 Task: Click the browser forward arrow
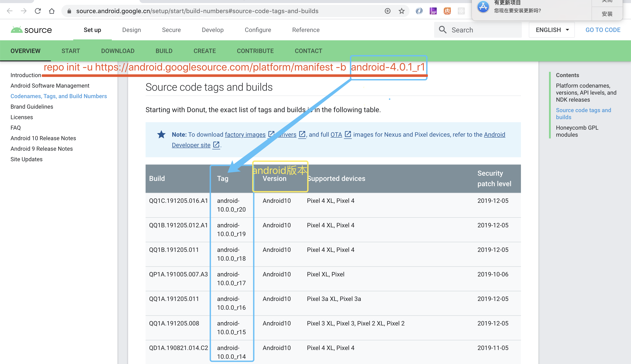(24, 11)
